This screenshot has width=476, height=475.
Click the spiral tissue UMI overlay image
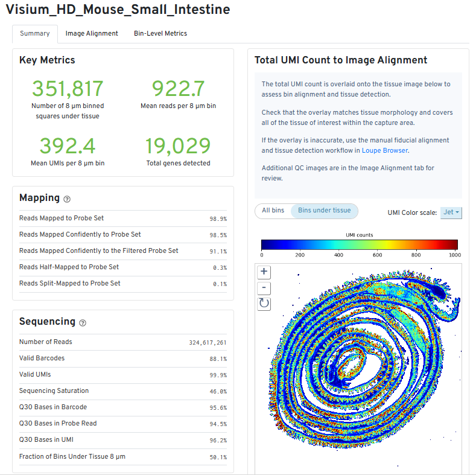pyautogui.click(x=364, y=359)
